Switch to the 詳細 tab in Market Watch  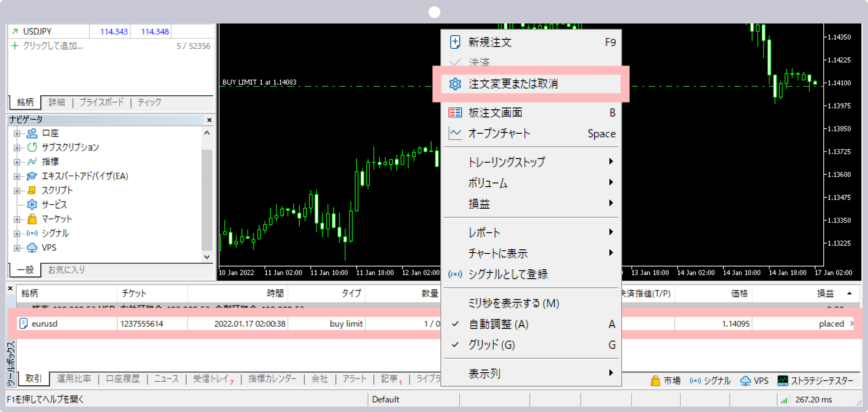click(x=57, y=102)
